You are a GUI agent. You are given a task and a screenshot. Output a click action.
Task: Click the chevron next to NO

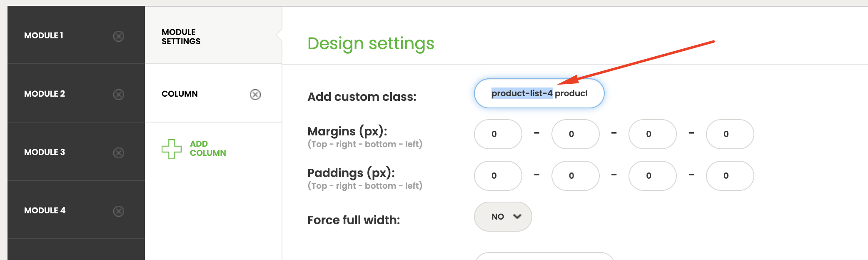tap(517, 217)
